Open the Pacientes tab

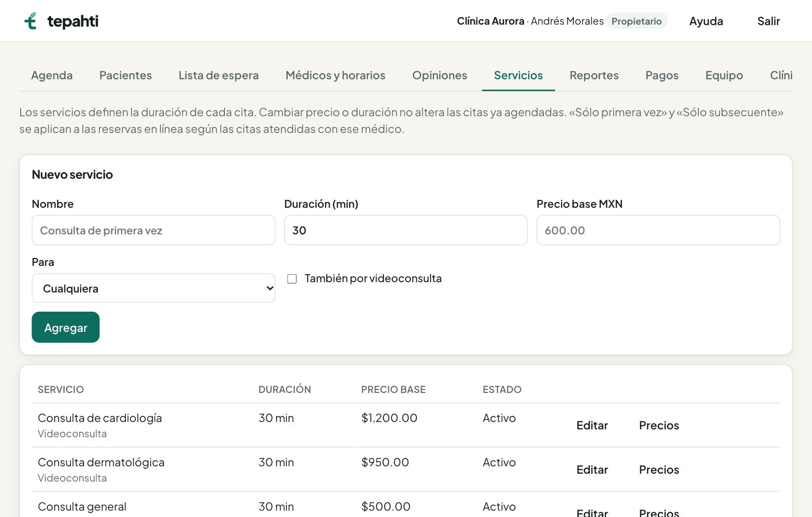125,75
